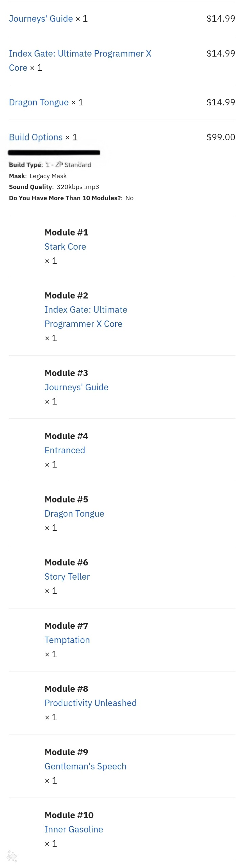
Task: Click the $99.00 Build Options price
Action: tap(221, 137)
